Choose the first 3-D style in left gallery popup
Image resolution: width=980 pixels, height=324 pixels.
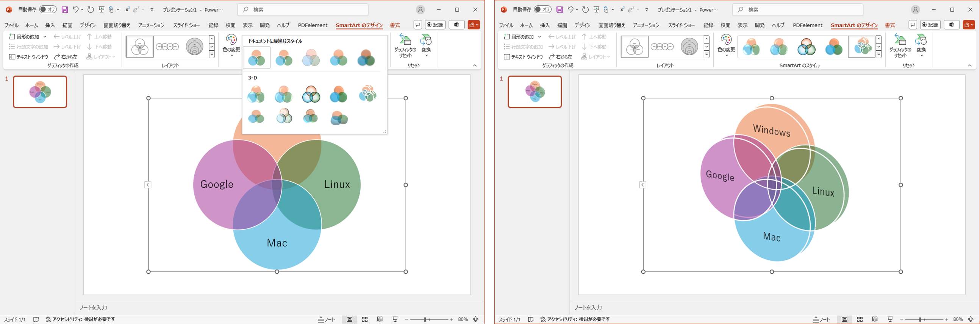click(256, 94)
